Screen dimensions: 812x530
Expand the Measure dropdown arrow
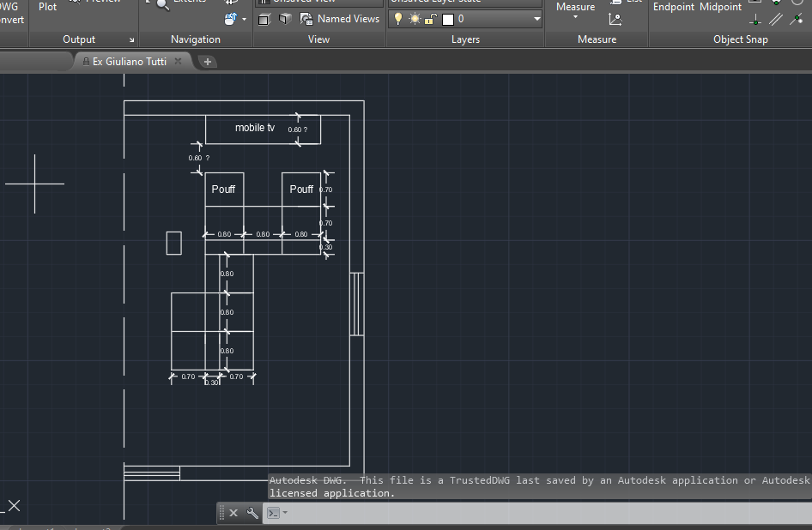pos(575,17)
